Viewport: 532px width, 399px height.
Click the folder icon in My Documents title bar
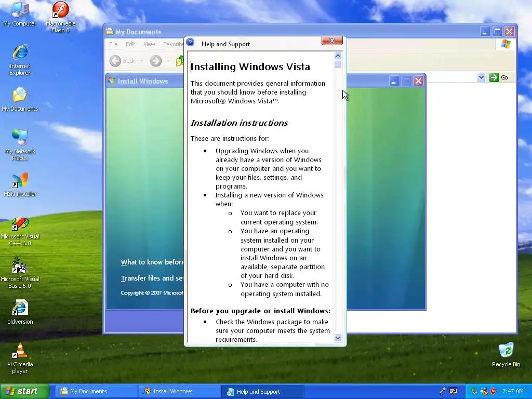[109, 32]
